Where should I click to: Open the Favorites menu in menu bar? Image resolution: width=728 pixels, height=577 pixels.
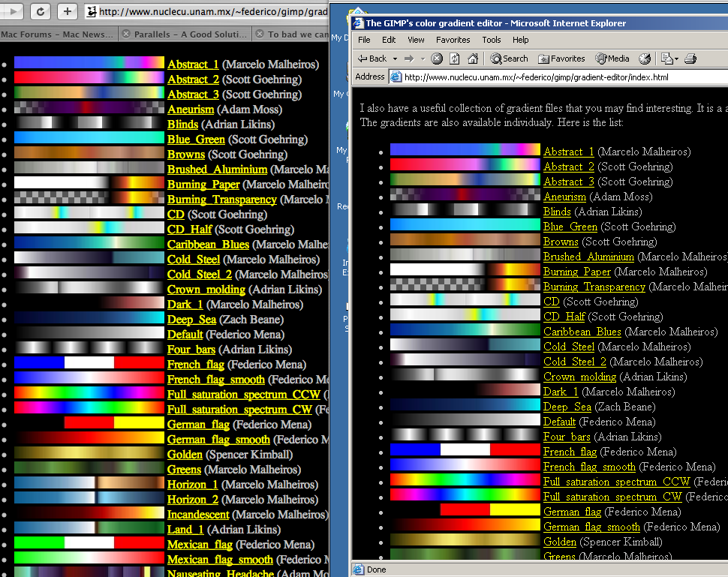453,40
